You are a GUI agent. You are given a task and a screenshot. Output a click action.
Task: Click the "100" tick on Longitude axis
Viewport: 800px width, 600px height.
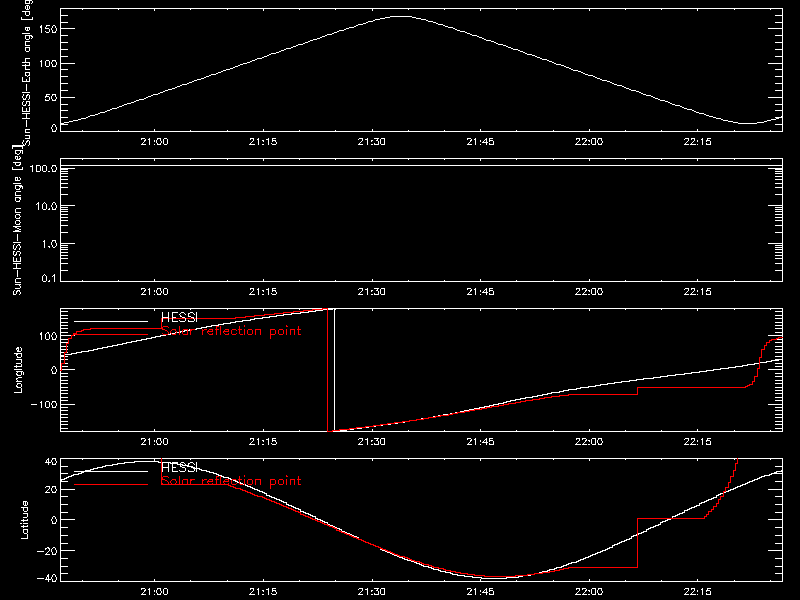point(48,336)
